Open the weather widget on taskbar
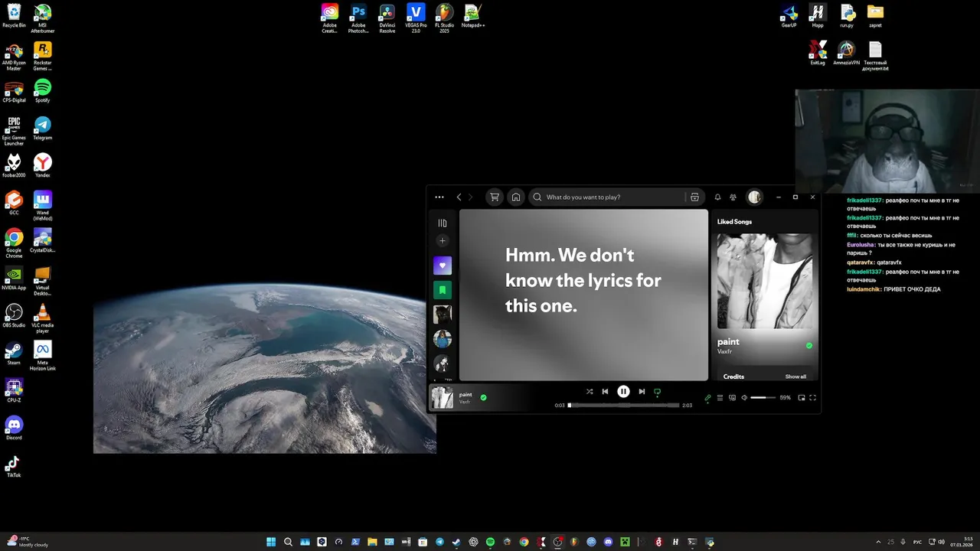The height and width of the screenshot is (551, 980). pos(27,542)
